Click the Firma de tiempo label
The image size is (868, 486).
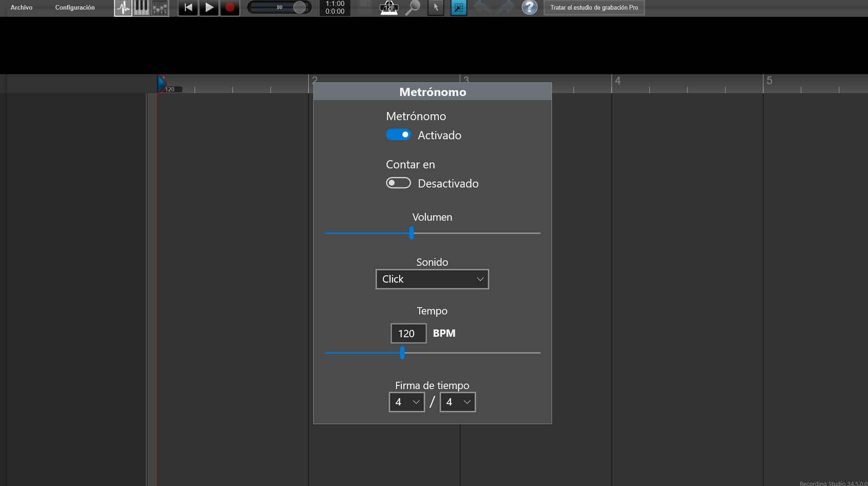pyautogui.click(x=432, y=385)
